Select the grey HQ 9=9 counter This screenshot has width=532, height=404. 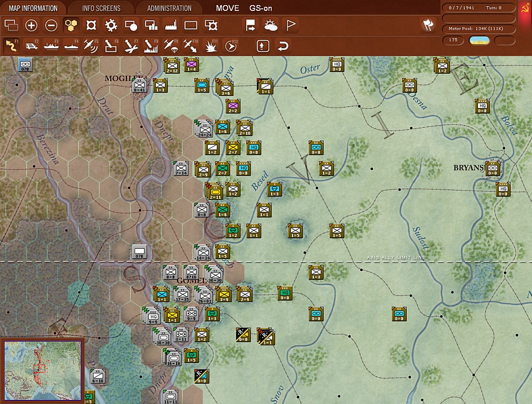coord(152,316)
